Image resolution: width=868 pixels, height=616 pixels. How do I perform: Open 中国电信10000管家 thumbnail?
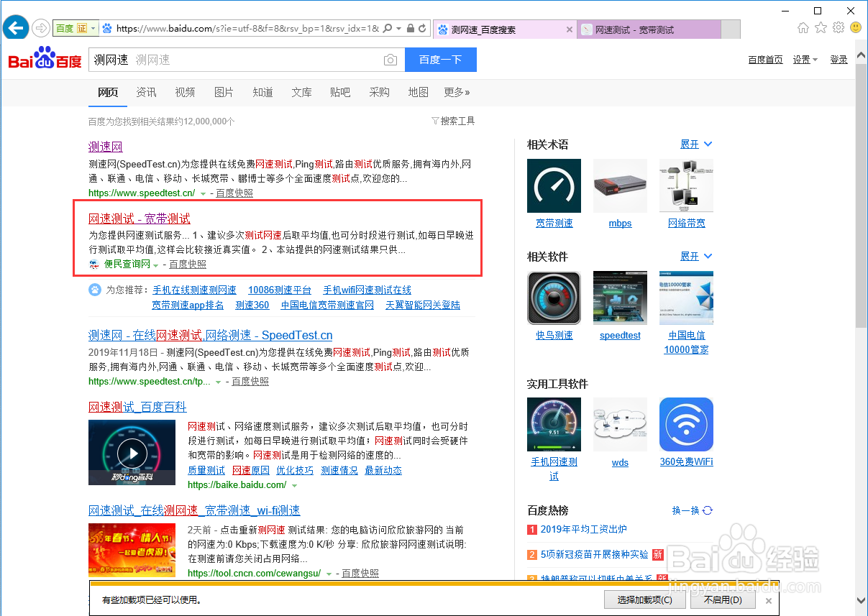click(686, 298)
